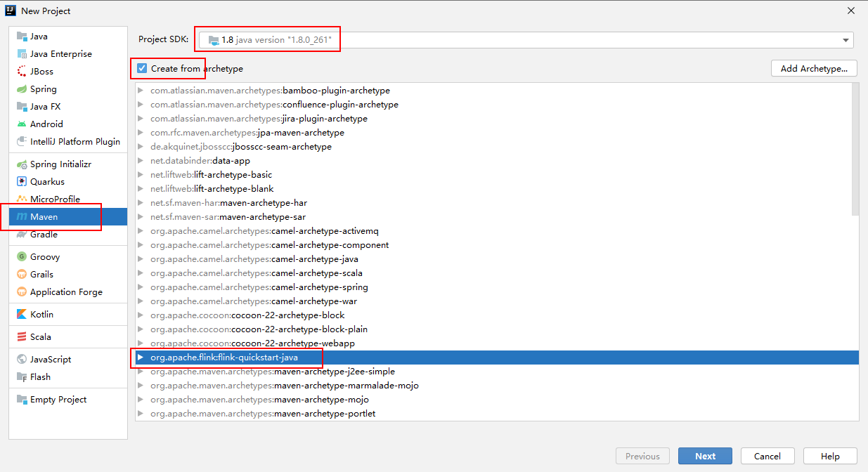
Task: Expand maven-archetype-portlet arrow
Action: (x=141, y=414)
